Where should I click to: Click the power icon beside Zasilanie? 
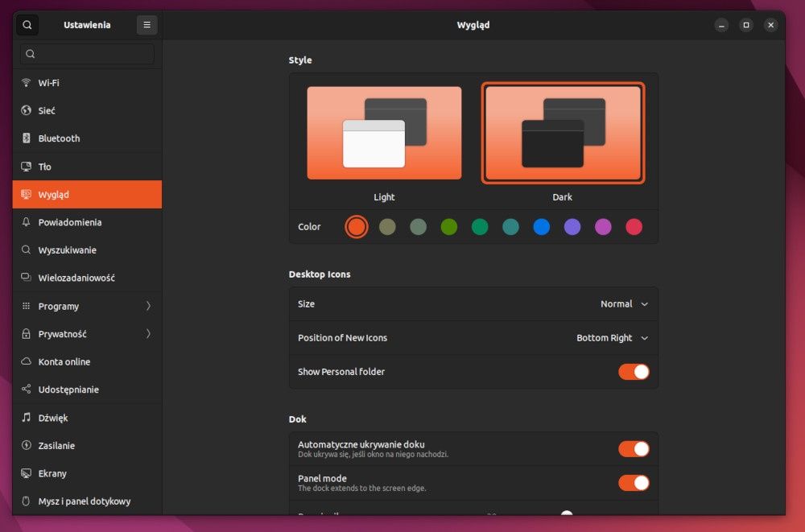(x=27, y=445)
